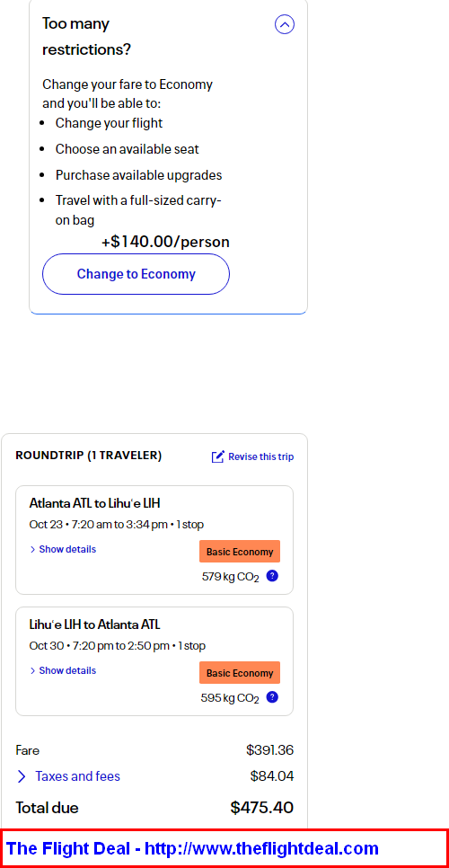This screenshot has width=449, height=868.
Task: Click the ROUNDTRIP (1 TRAVELER) header
Action: 89,456
